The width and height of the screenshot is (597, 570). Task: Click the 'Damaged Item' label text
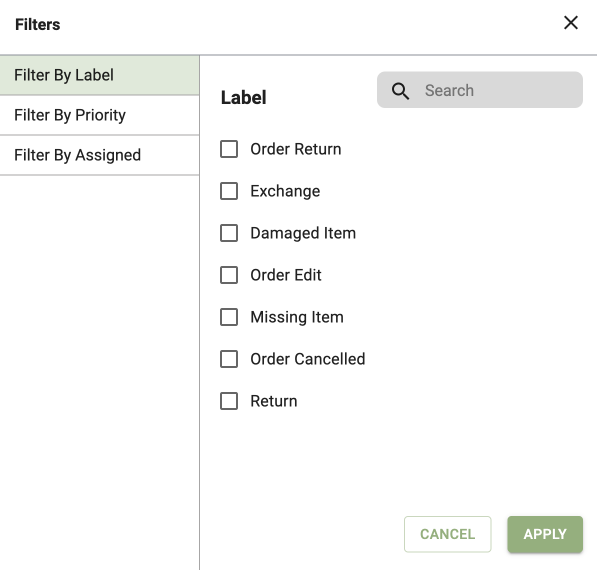tap(303, 233)
